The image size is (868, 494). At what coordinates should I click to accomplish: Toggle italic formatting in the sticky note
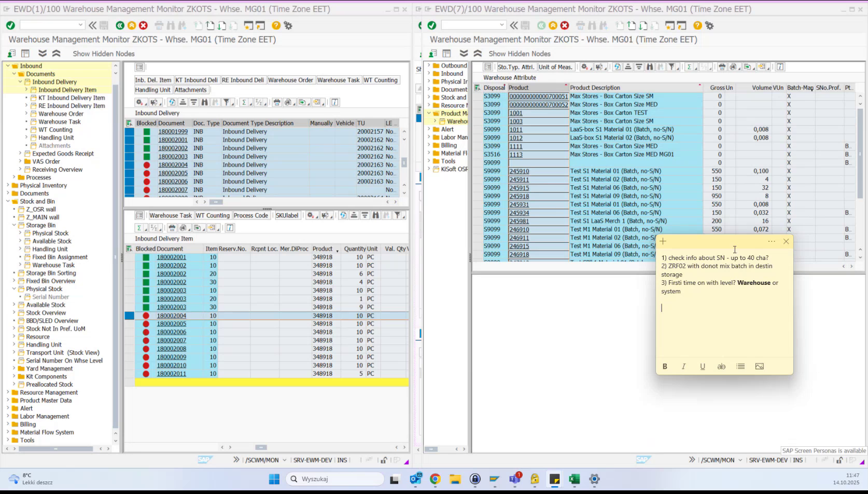click(683, 366)
